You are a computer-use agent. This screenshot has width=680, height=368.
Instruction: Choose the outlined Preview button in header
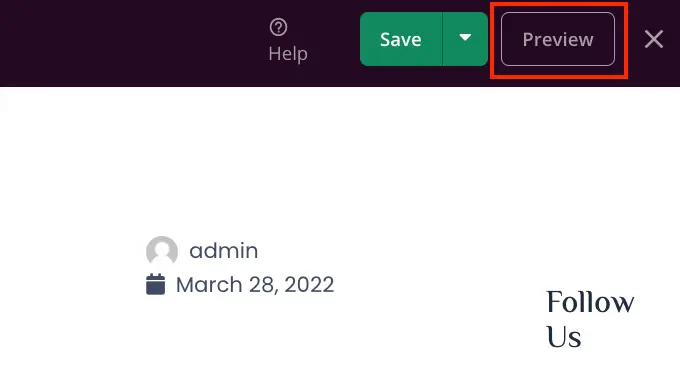558,39
